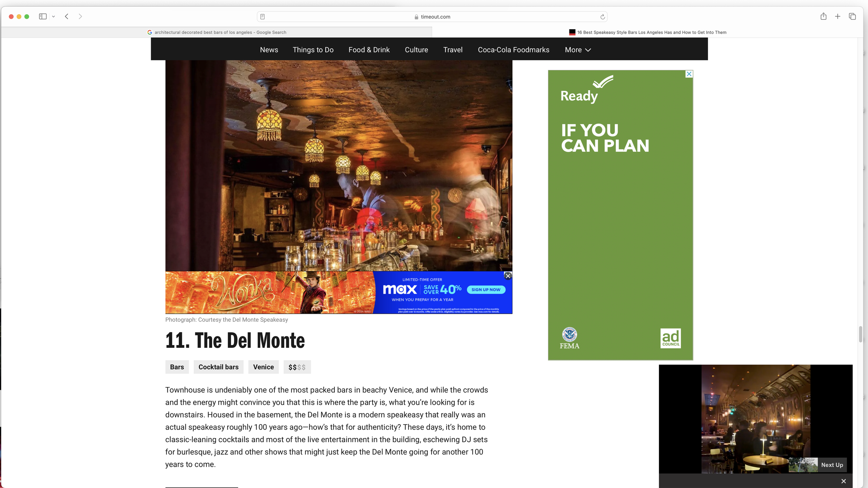This screenshot has width=868, height=488.
Task: Click the SIGN UP NOW button
Action: pos(486,289)
